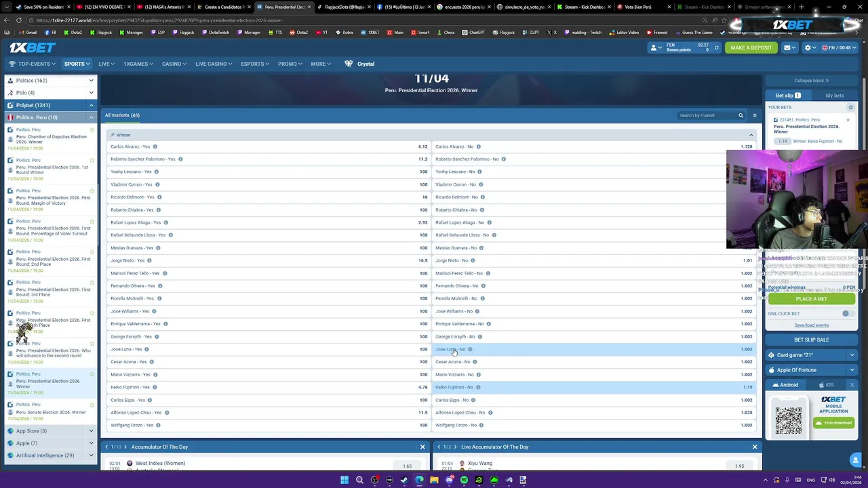
Task: Click info icon beside Wolfgang Grozo - No
Action: [x=480, y=425]
